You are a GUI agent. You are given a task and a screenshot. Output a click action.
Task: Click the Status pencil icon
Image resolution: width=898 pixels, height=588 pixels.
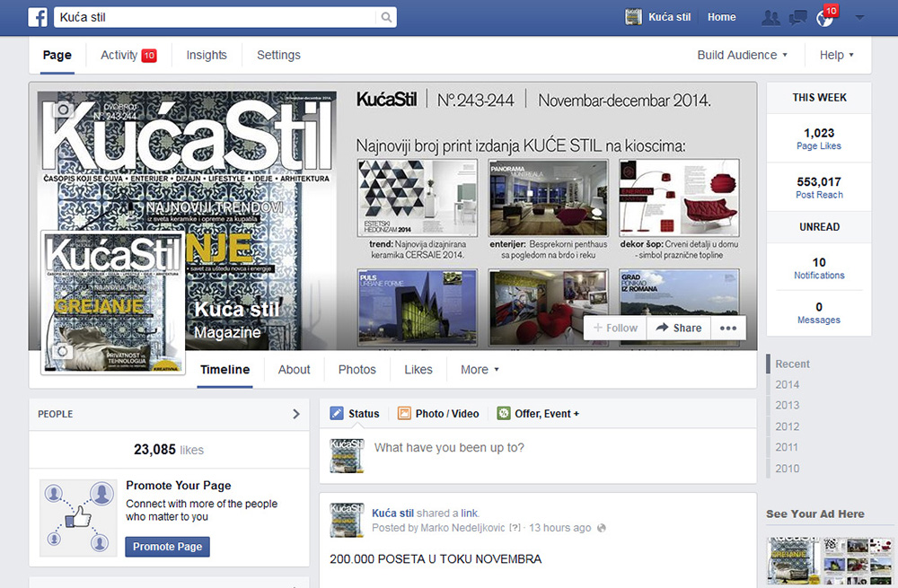point(337,413)
